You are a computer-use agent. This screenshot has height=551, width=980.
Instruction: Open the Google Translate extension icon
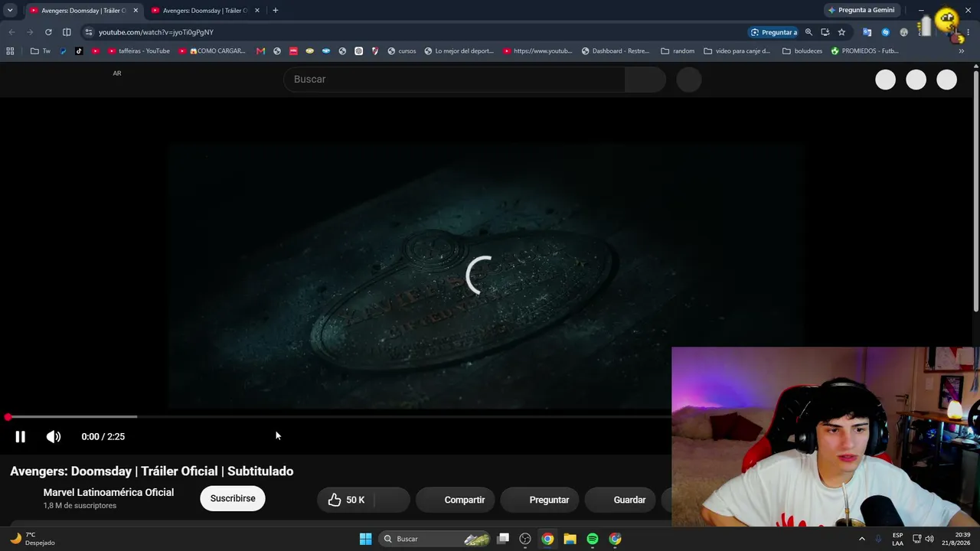point(867,32)
